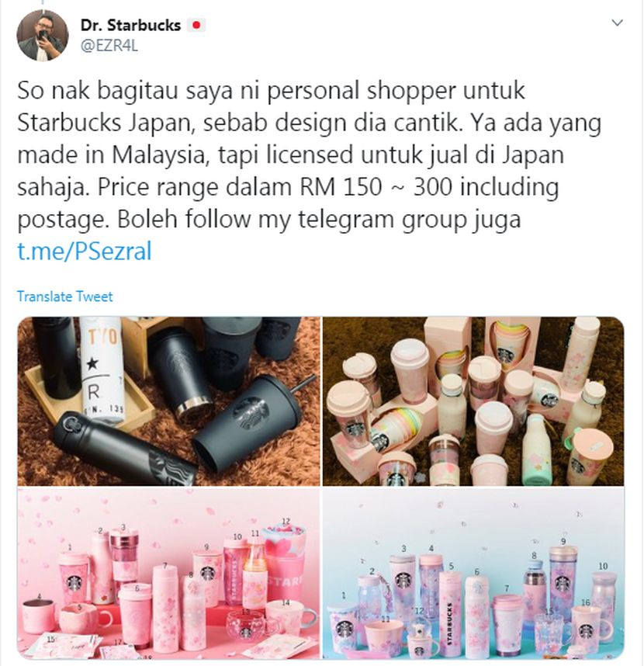Open the pink cups on carpet photo
Image resolution: width=644 pixels, height=666 pixels.
pyautogui.click(x=473, y=401)
